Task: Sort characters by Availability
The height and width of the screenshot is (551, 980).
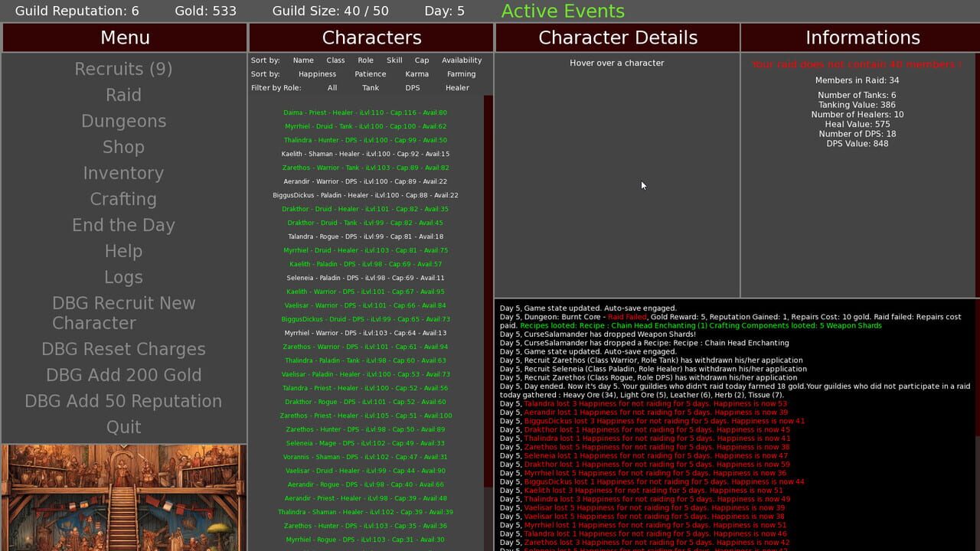Action: [x=462, y=60]
